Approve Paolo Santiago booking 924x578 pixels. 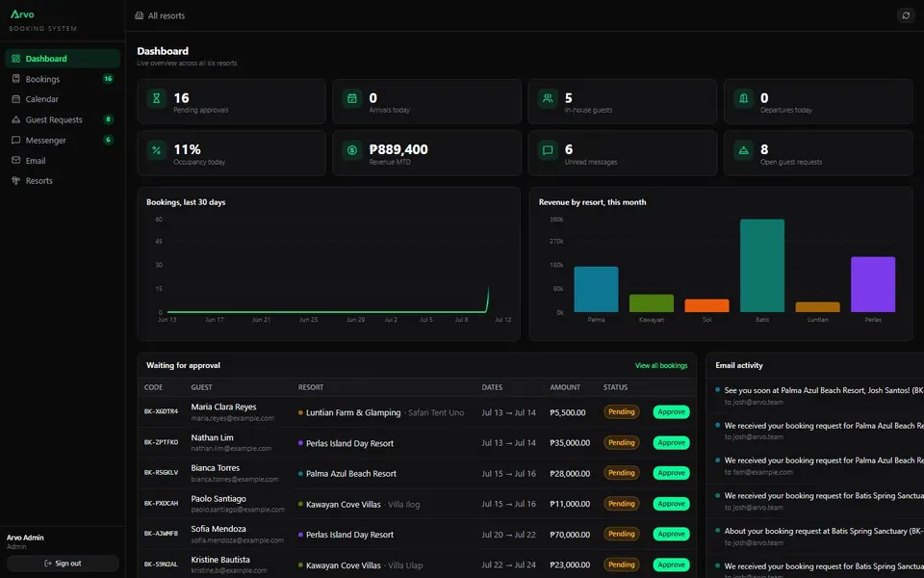tap(671, 503)
